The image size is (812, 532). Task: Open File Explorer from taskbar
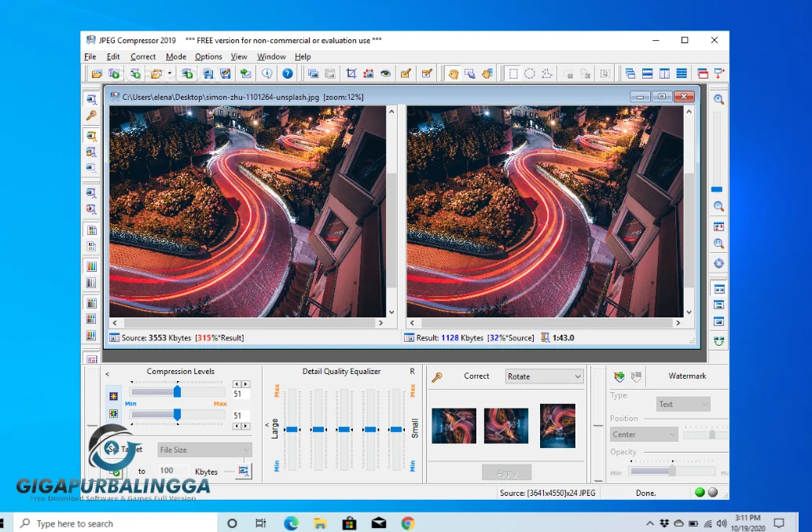tap(320, 523)
